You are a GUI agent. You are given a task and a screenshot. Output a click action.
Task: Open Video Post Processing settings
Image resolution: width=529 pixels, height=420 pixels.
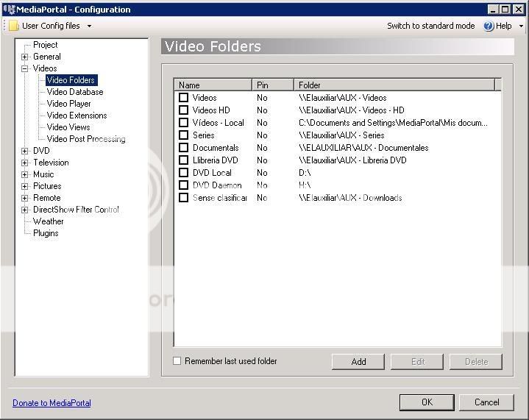pyautogui.click(x=86, y=139)
